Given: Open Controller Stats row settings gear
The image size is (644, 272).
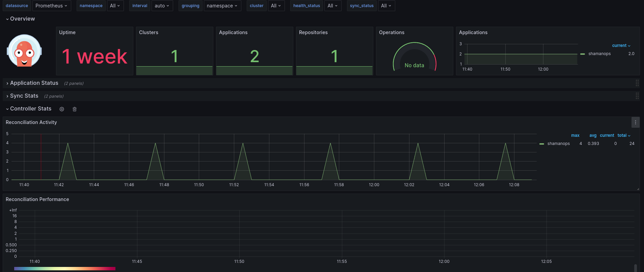Looking at the screenshot, I should pyautogui.click(x=62, y=109).
